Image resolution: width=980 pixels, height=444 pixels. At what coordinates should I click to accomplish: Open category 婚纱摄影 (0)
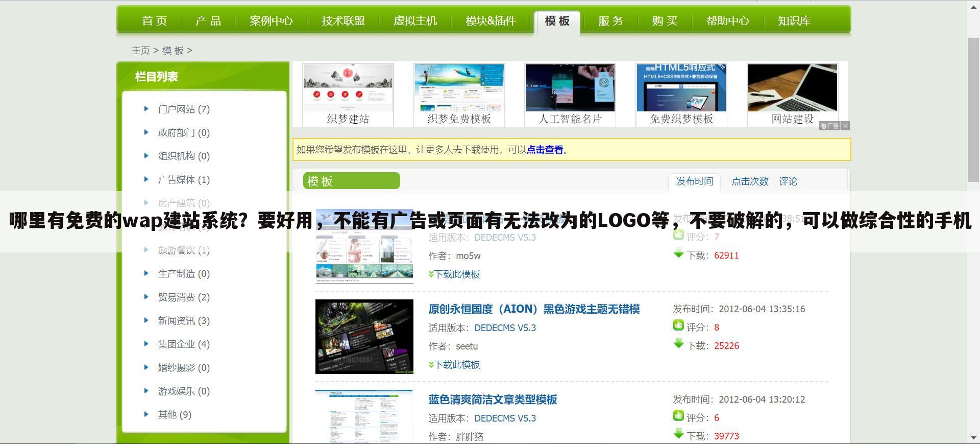[184, 368]
